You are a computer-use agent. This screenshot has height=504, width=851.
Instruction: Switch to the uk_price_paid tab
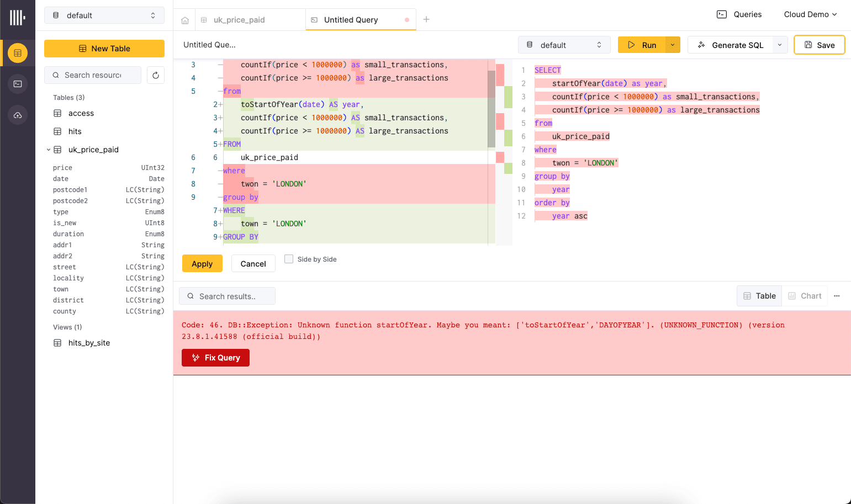pyautogui.click(x=239, y=20)
